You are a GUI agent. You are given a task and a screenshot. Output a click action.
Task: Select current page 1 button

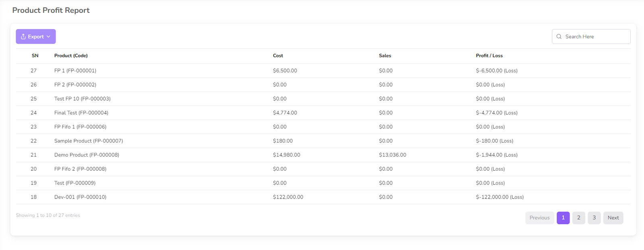[563, 218]
